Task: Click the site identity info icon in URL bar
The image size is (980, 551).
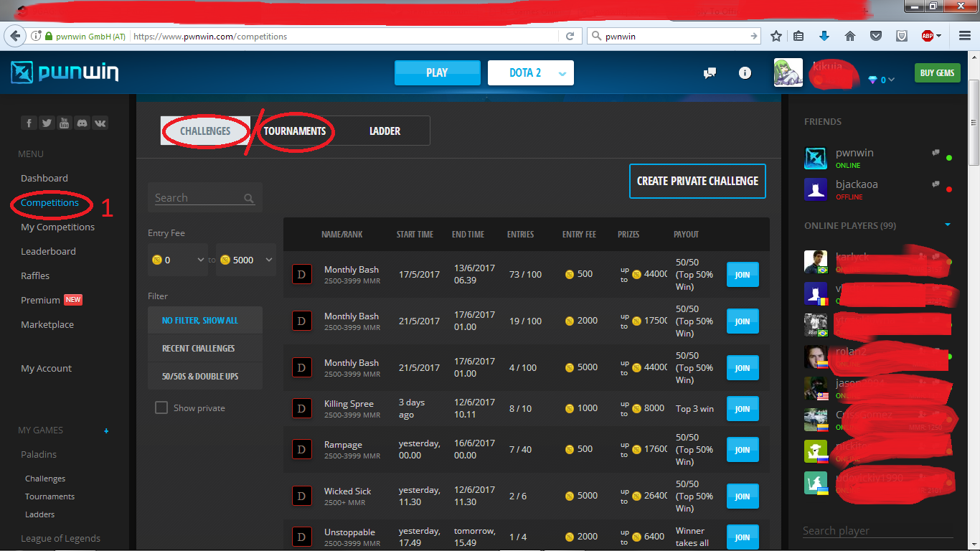Action: pos(36,36)
